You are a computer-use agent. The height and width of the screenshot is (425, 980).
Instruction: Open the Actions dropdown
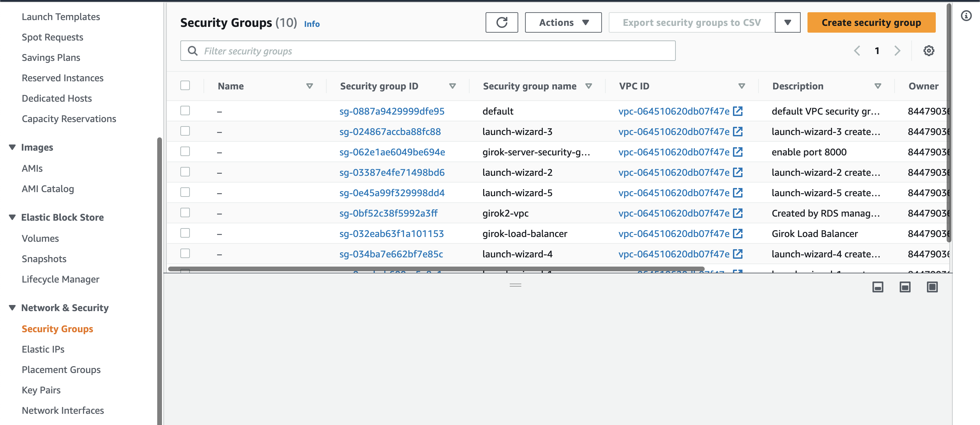click(x=563, y=22)
